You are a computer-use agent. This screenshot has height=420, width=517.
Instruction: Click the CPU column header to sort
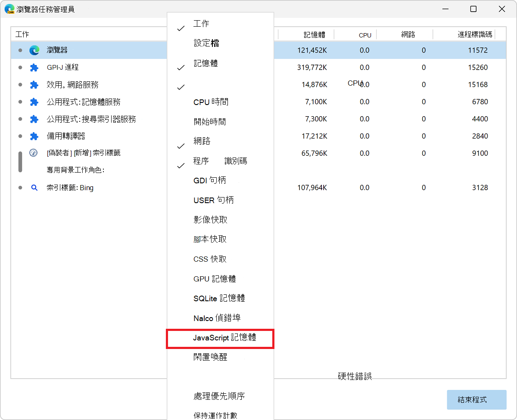coord(364,35)
